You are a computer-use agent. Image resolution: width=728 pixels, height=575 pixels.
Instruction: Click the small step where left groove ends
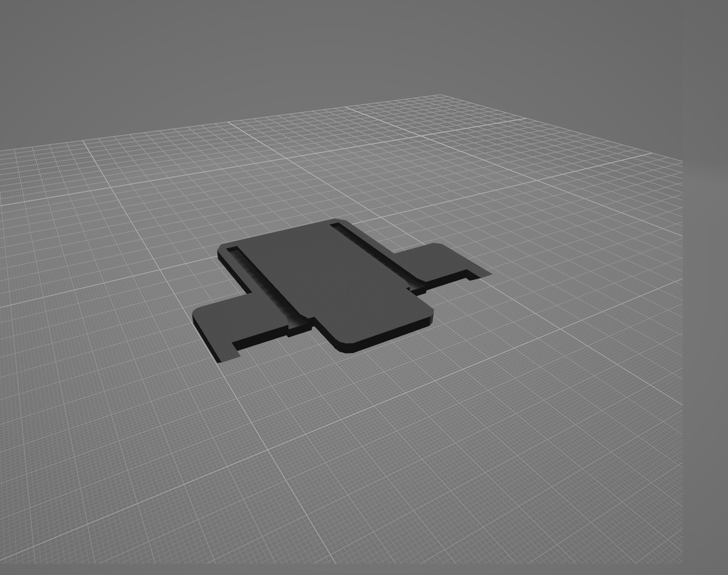tap(299, 328)
